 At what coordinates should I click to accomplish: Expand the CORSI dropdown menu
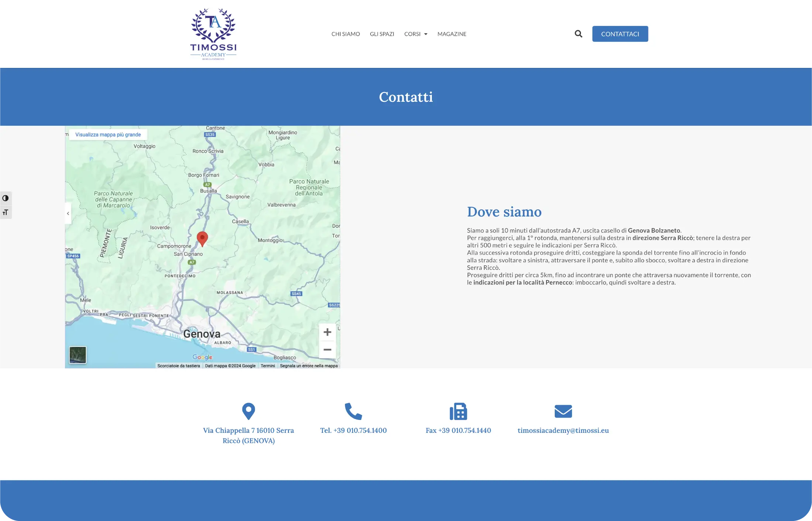[416, 34]
